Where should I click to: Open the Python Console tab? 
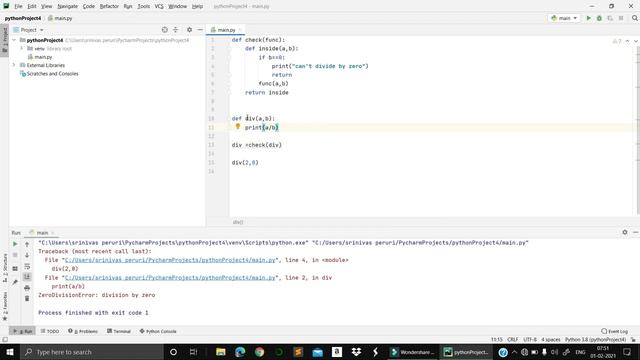pyautogui.click(x=158, y=331)
